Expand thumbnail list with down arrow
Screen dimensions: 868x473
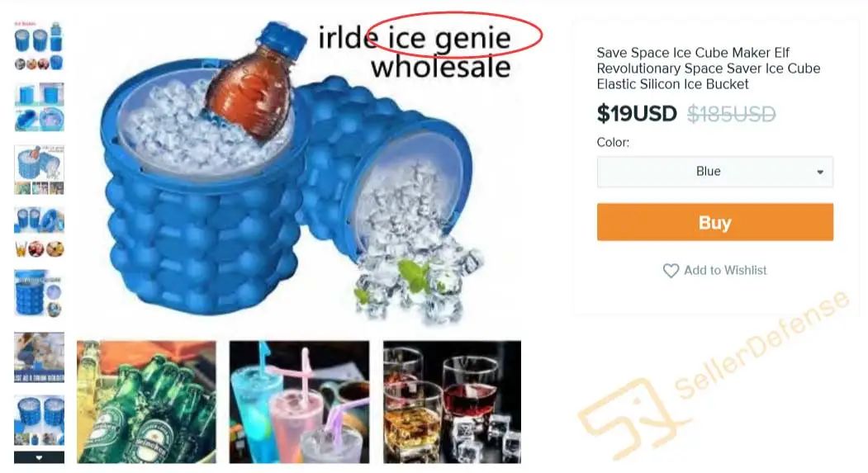click(x=39, y=457)
